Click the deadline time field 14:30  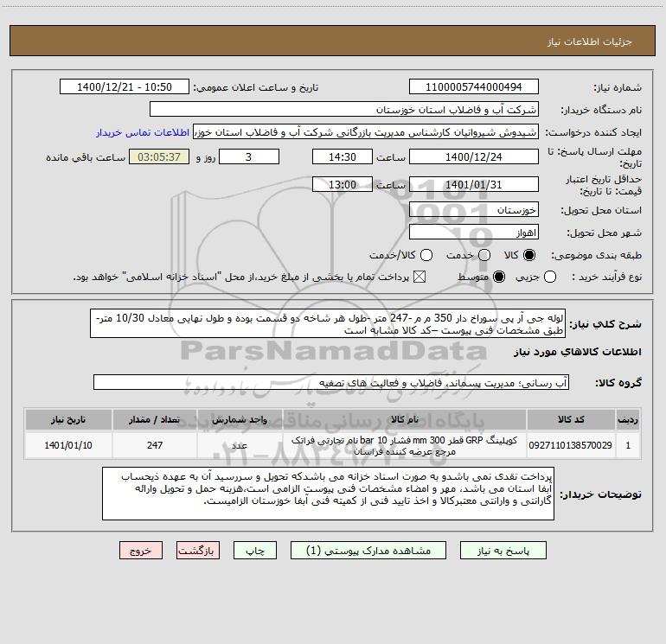pos(343,156)
